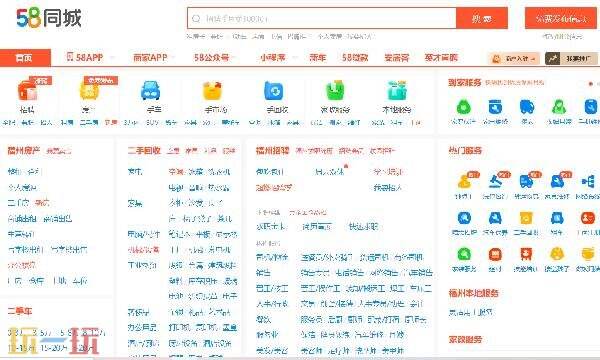Viewport: 600px width, 360px height.
Task: Click 人事/行政 in the job categories
Action: [x=272, y=304]
